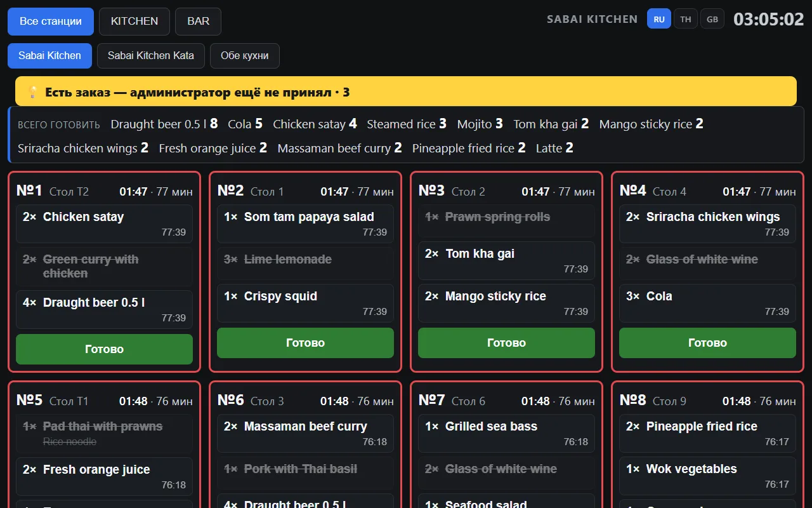Click the SABAI KITCHEN header title

(593, 19)
